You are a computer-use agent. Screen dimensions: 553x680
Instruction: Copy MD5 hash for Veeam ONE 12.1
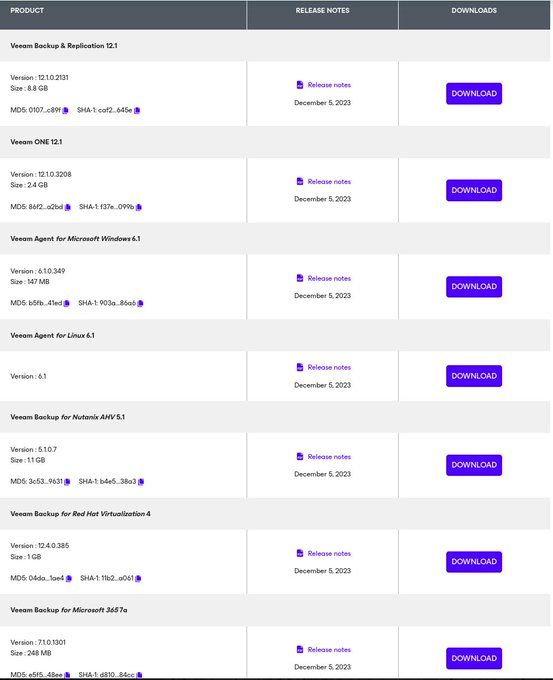click(68, 207)
